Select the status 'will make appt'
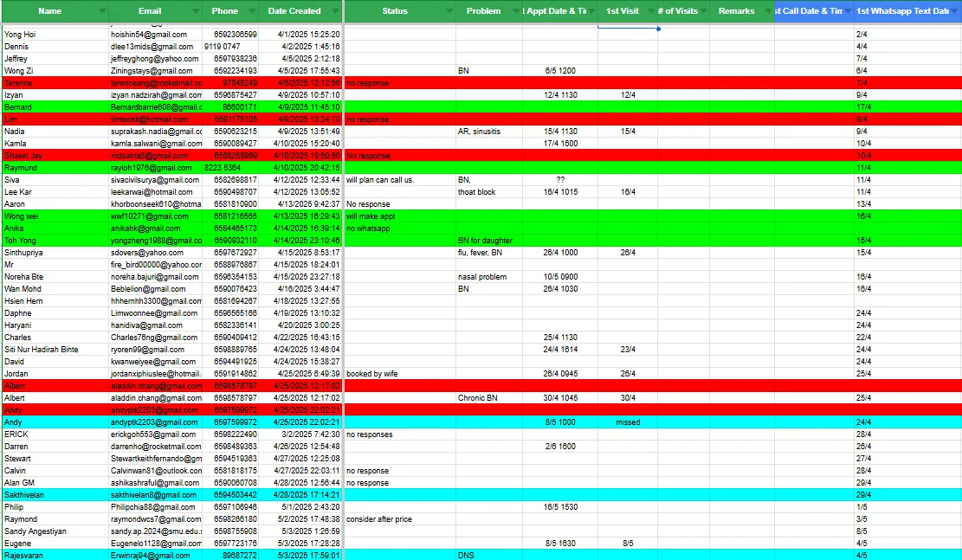This screenshot has width=962, height=560. pos(400,216)
